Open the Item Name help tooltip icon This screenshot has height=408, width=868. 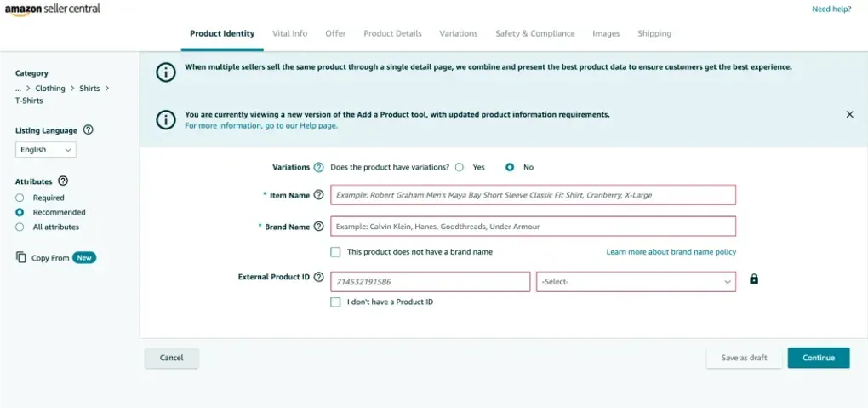(x=319, y=195)
